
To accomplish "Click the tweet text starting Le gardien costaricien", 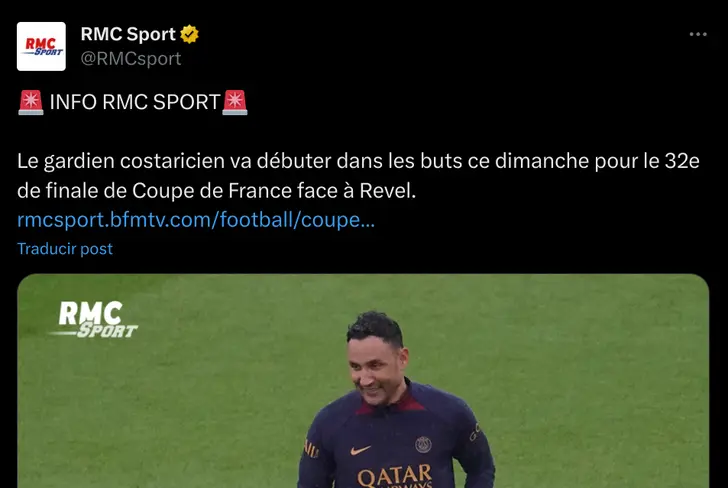I will click(x=358, y=176).
